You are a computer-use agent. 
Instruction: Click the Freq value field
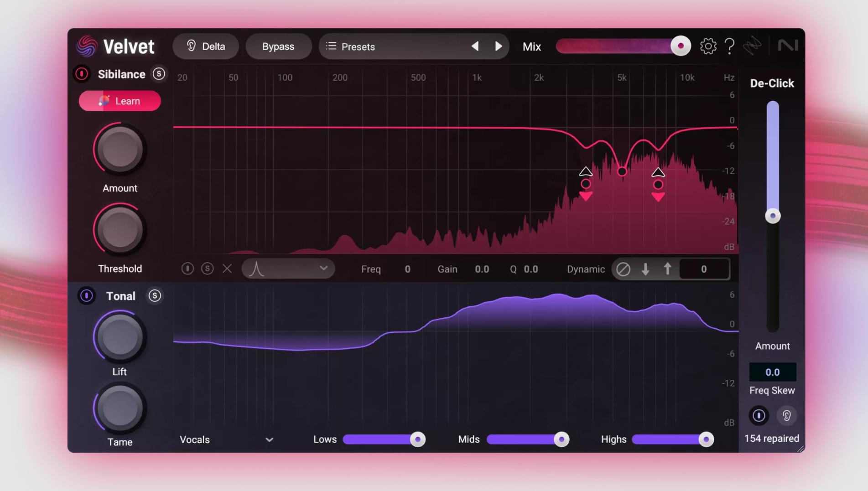(x=407, y=269)
